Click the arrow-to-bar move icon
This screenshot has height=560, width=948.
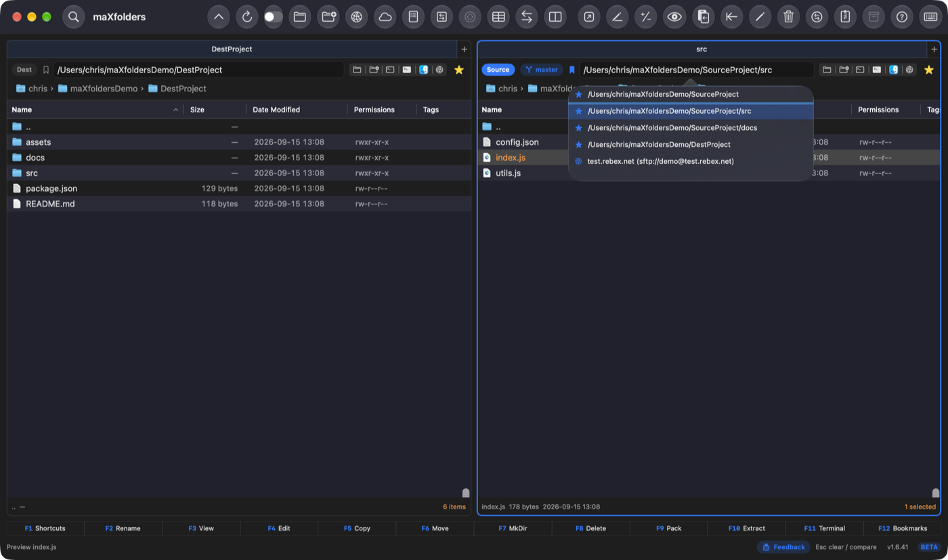[x=731, y=17]
